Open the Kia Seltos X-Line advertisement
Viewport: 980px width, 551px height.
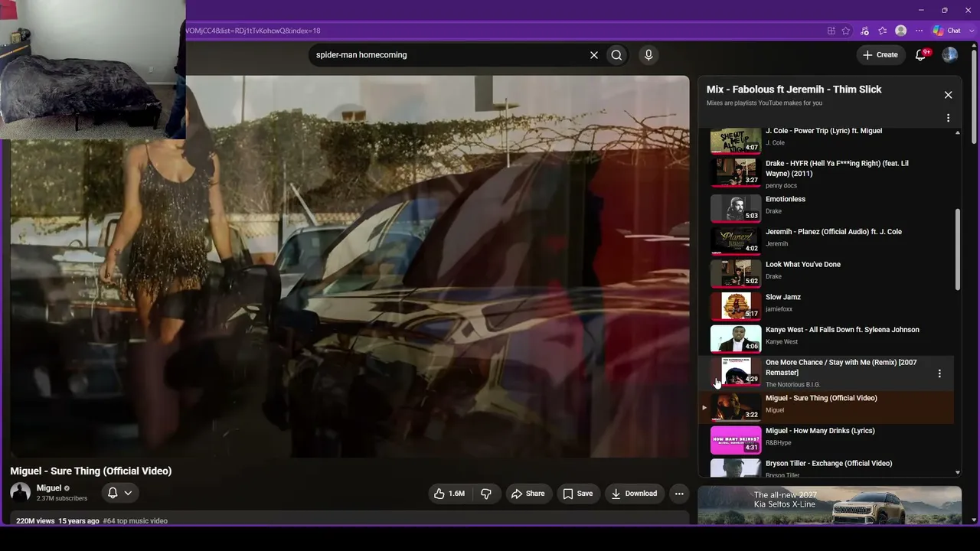coord(829,505)
